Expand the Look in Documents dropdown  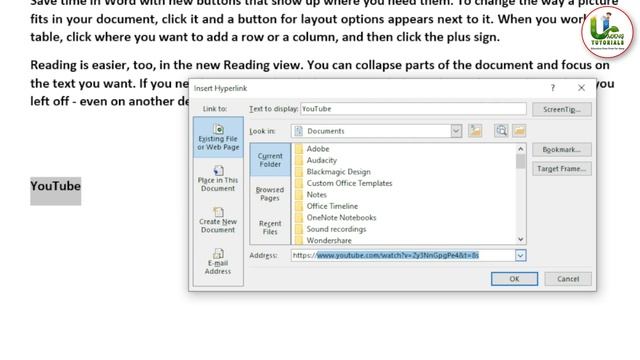456,131
